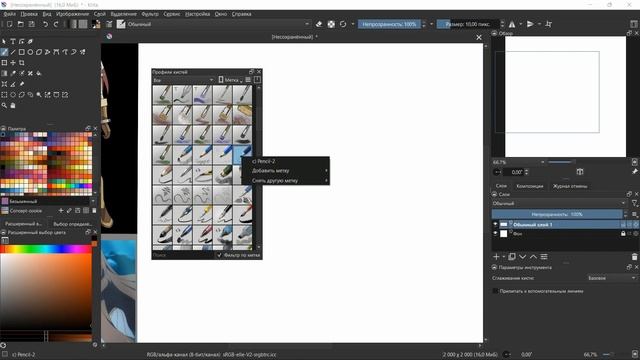This screenshot has width=640, height=360.
Task: Open brush editor settings icon
Action: (109, 24)
